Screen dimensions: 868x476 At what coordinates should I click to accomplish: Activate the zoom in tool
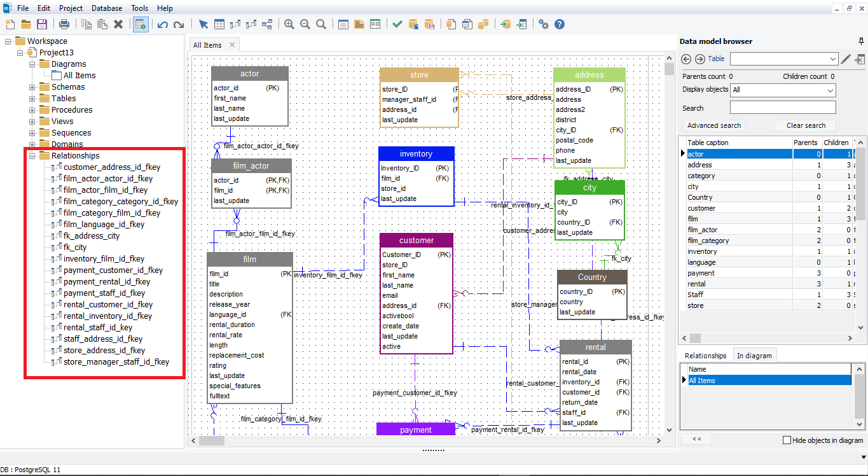coord(289,24)
